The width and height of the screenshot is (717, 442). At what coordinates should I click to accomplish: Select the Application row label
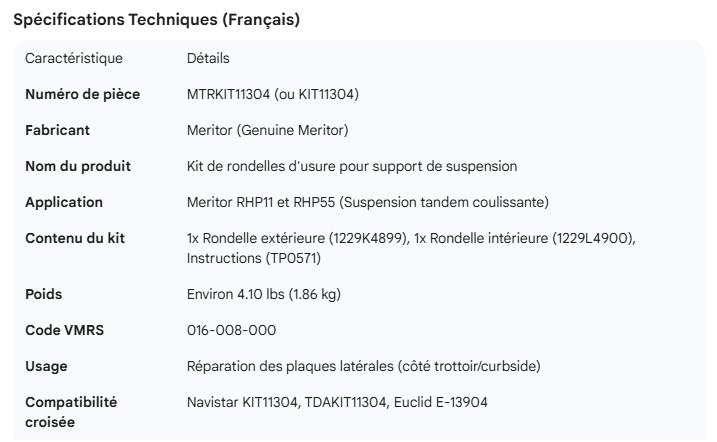tap(64, 202)
